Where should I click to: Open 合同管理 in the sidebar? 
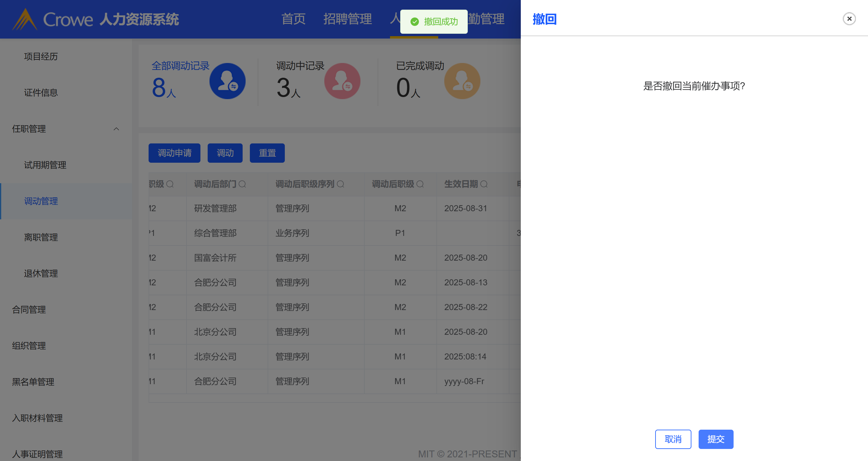coord(29,310)
